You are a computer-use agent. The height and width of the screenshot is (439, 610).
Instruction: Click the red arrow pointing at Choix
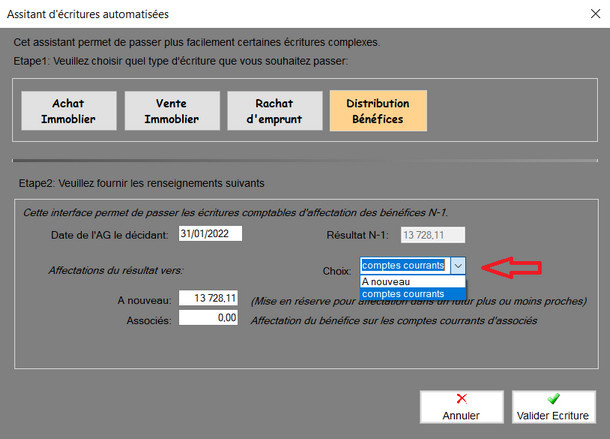(512, 267)
